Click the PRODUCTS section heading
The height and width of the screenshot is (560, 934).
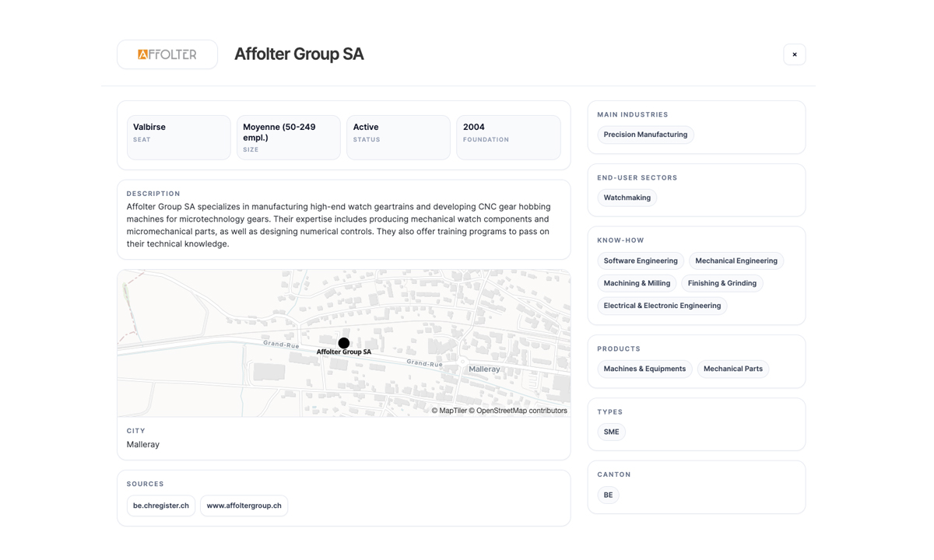pos(619,348)
